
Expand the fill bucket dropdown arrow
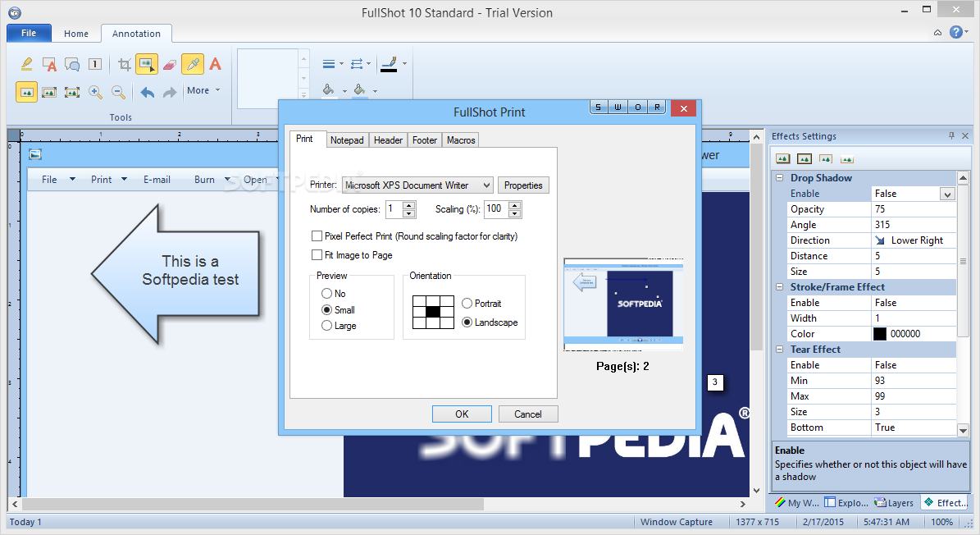click(x=344, y=91)
